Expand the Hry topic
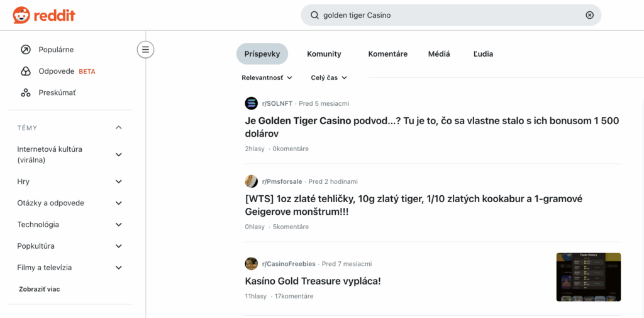This screenshot has height=318, width=644. (x=119, y=181)
